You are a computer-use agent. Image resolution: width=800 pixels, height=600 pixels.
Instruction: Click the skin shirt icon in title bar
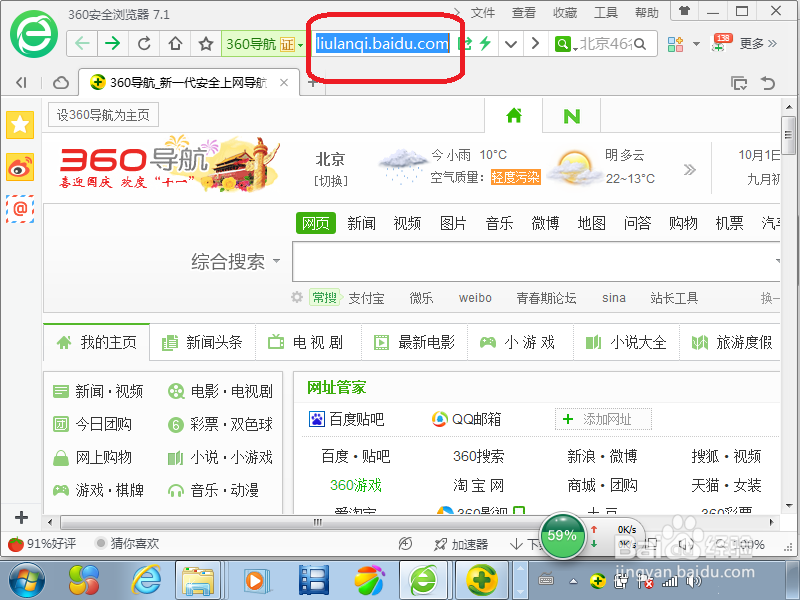pyautogui.click(x=684, y=11)
